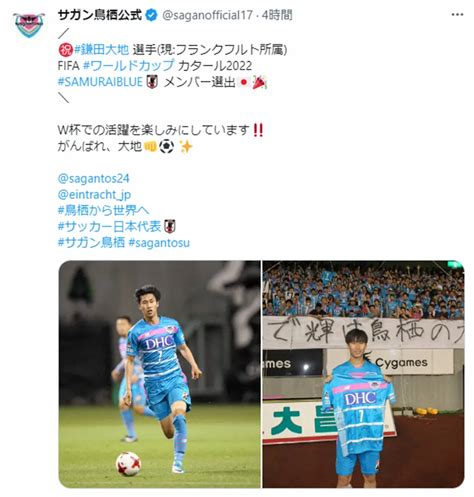Open the @eintracht_jp mention
This screenshot has width=474, height=497.
[94, 194]
